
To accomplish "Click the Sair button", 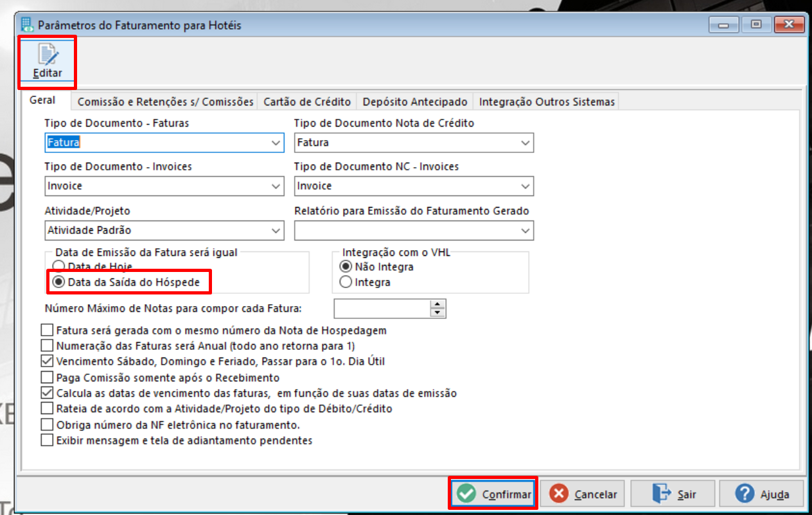I will [x=673, y=494].
